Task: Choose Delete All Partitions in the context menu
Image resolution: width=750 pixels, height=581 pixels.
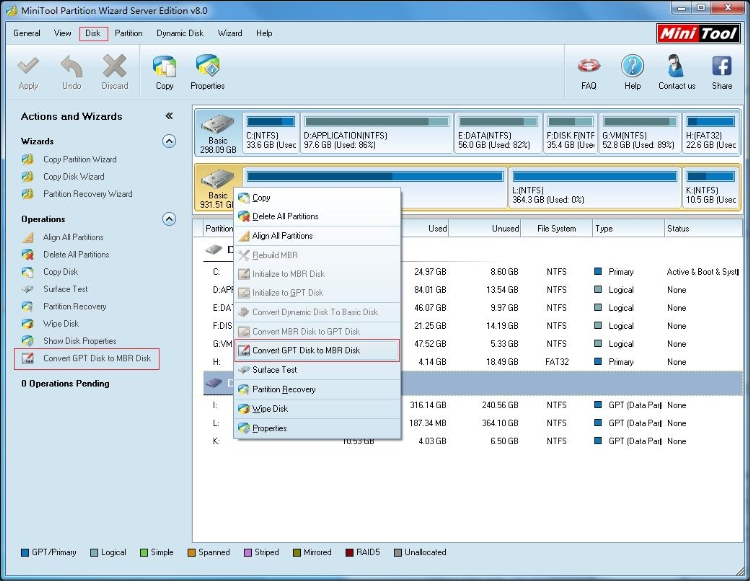Action: (317, 216)
